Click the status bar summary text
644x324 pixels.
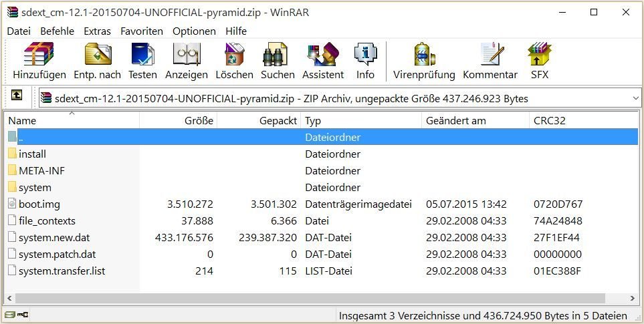click(483, 316)
